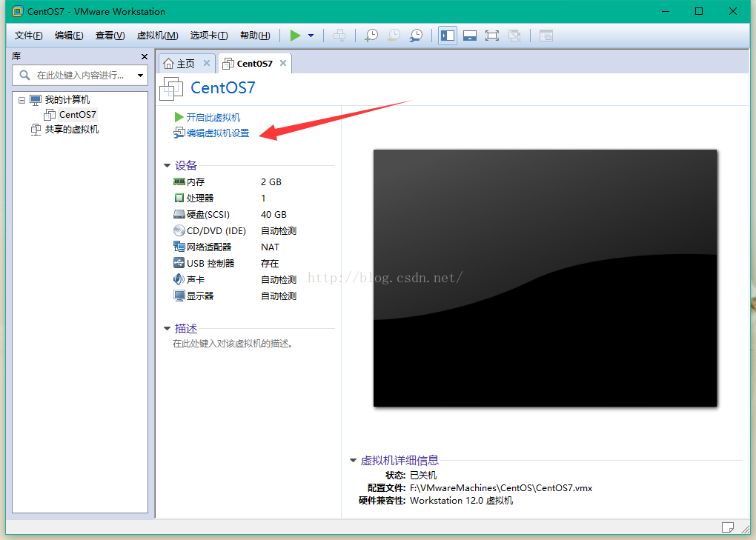This screenshot has height=540, width=756.
Task: Open the 选项卡(T) menu
Action: (x=209, y=35)
